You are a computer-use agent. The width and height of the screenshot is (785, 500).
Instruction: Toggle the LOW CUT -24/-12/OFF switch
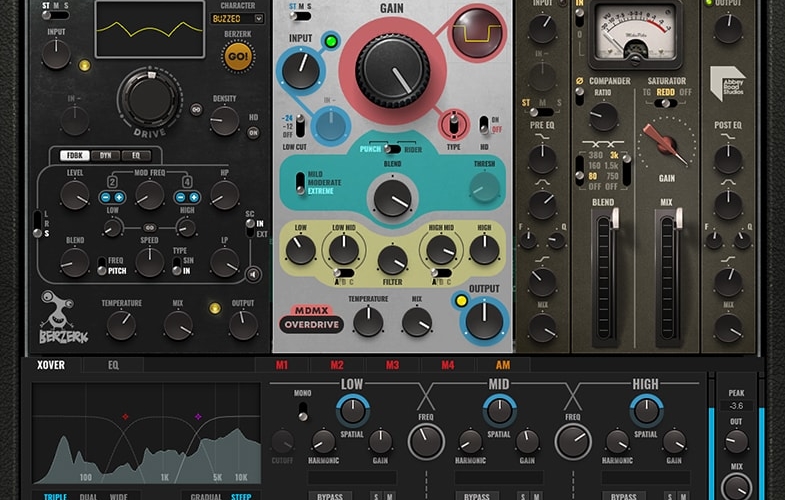click(x=300, y=126)
